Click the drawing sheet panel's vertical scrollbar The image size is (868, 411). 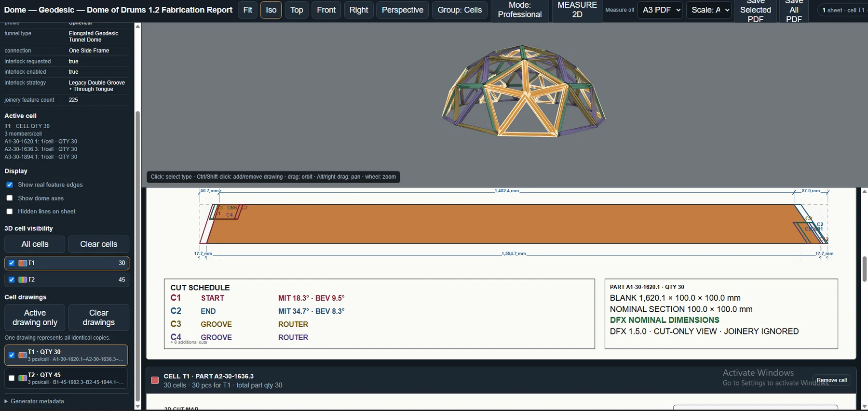point(864,269)
